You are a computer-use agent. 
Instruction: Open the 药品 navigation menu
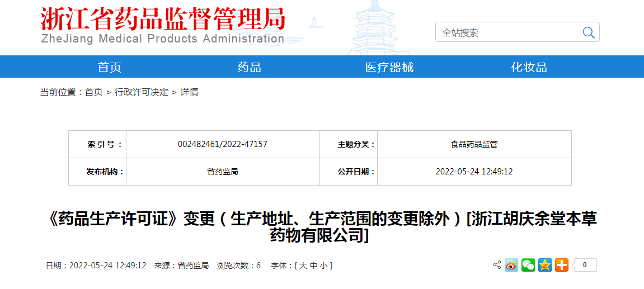point(250,67)
